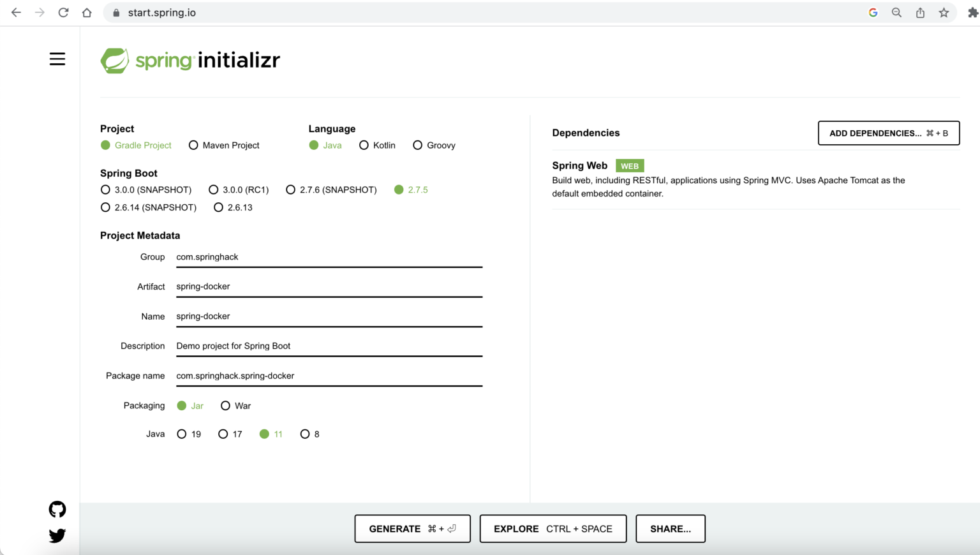The height and width of the screenshot is (555, 980).
Task: Choose Spring Boot version 2.6.13
Action: [x=219, y=207]
